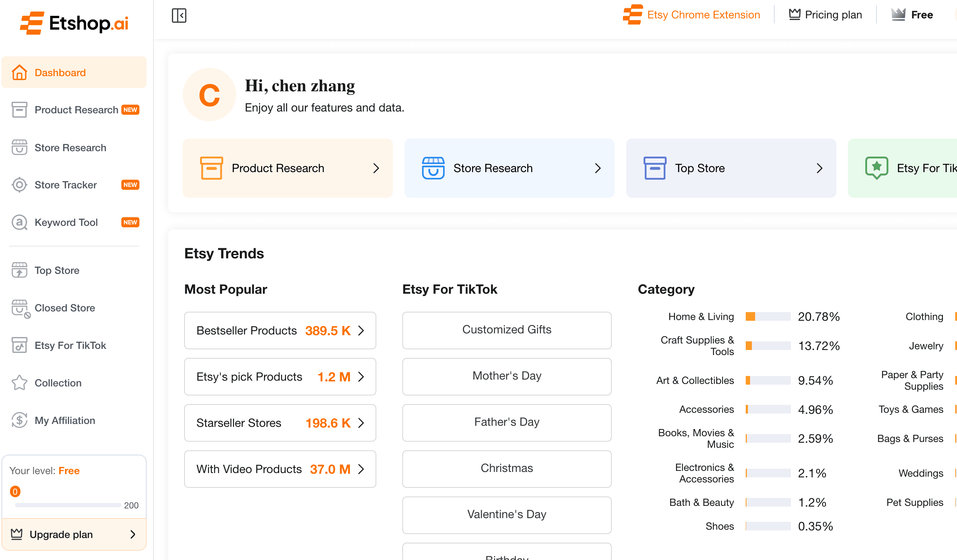
Task: Click Closed Store sidebar icon
Action: tap(21, 309)
